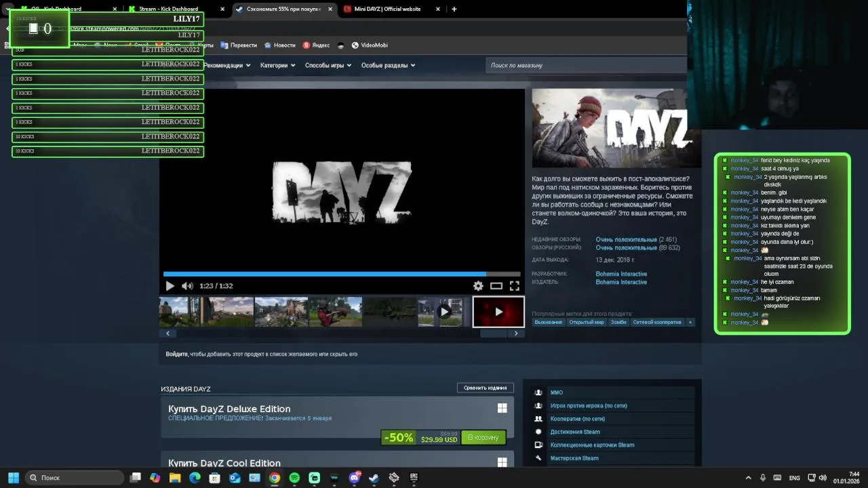Screen dimensions: 868x488
Task: Select the Открытый мир tag
Action: 587,323
